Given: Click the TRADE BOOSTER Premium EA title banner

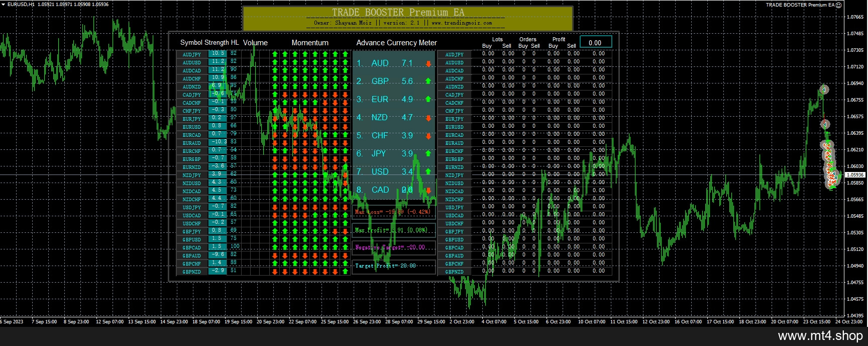Looking at the screenshot, I should pos(407,18).
